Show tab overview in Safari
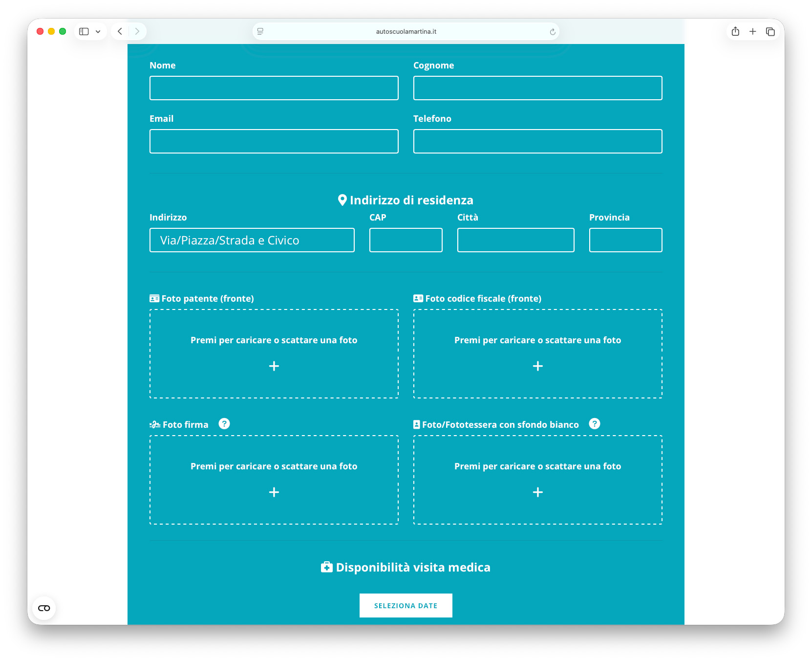 tap(770, 32)
